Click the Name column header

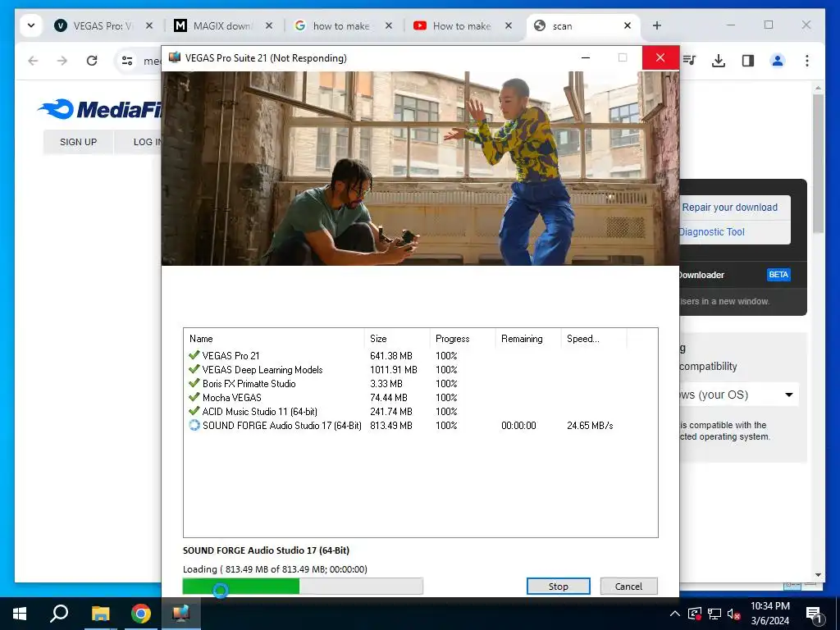point(274,339)
